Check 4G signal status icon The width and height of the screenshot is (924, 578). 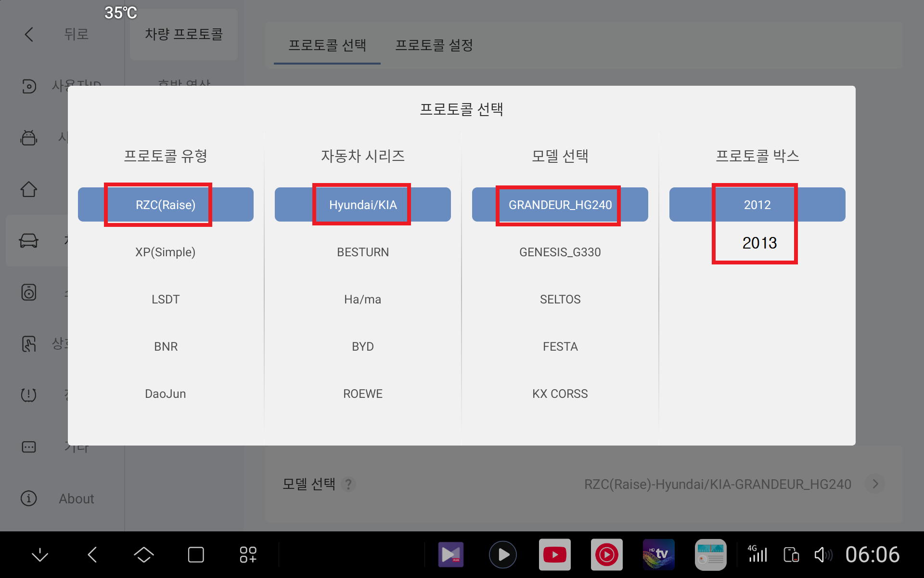[757, 554]
